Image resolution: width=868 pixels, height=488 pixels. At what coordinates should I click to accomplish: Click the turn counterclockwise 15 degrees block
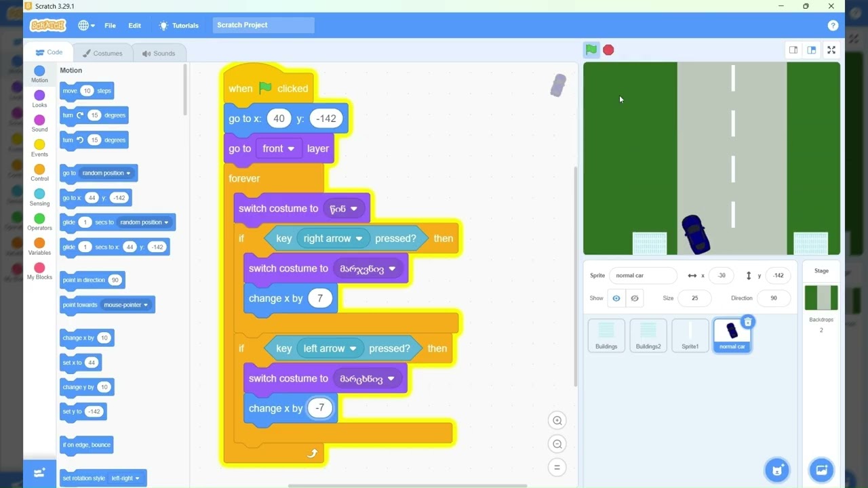(x=94, y=140)
